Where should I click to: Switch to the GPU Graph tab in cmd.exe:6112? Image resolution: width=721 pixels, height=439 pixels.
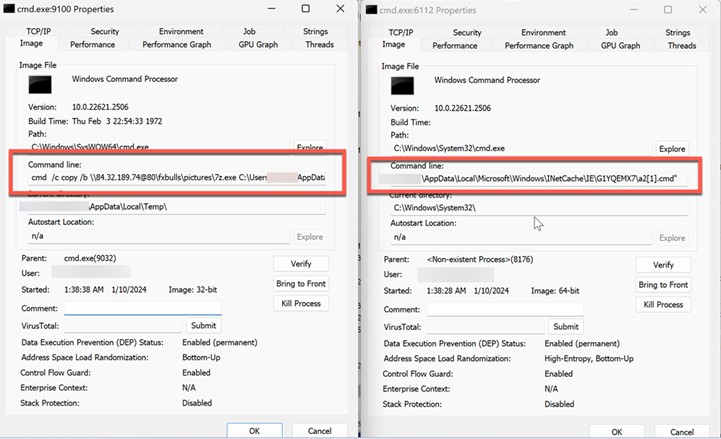tap(622, 45)
